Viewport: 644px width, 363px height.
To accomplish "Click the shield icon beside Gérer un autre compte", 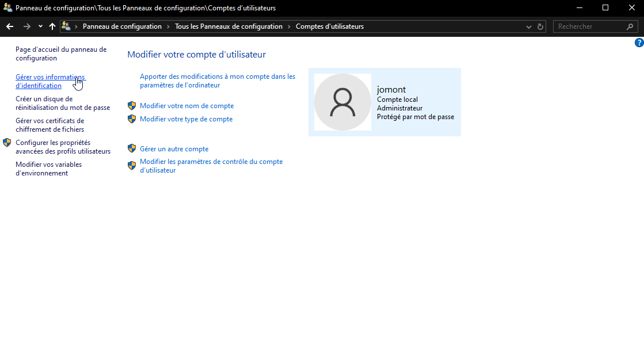I will pos(132,149).
